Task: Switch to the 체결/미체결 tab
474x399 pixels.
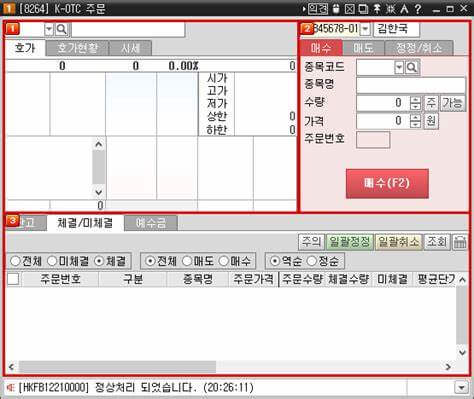Action: (85, 223)
